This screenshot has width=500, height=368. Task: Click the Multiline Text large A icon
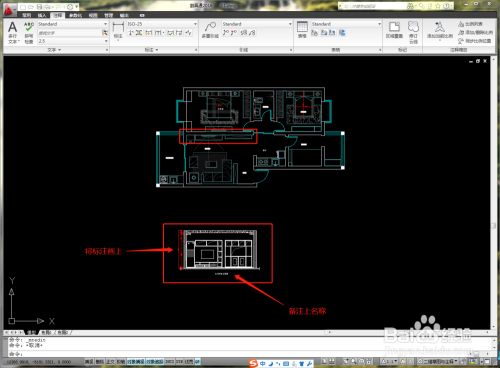pyautogui.click(x=12, y=27)
